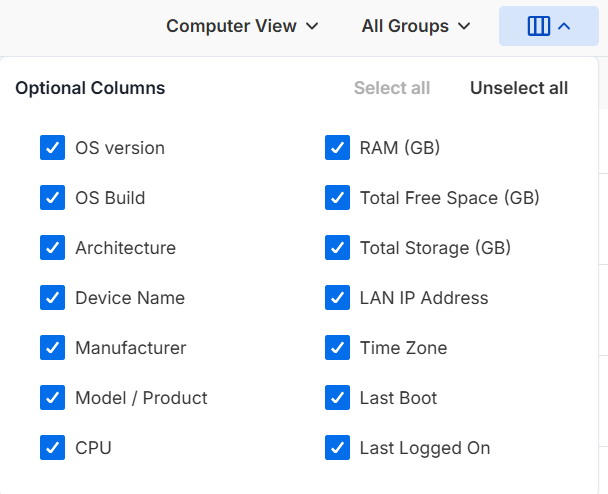The image size is (608, 494).
Task: Click the Optional Columns heading
Action: (x=90, y=88)
